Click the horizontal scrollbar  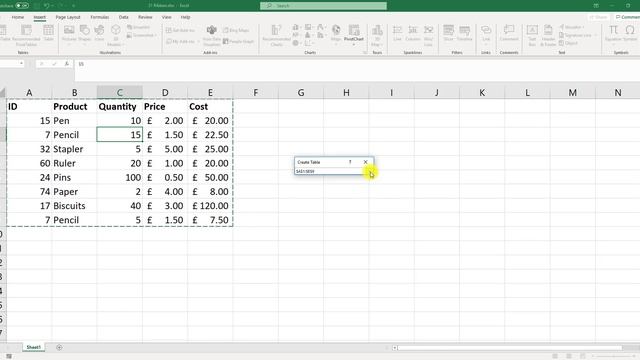[x=510, y=348]
